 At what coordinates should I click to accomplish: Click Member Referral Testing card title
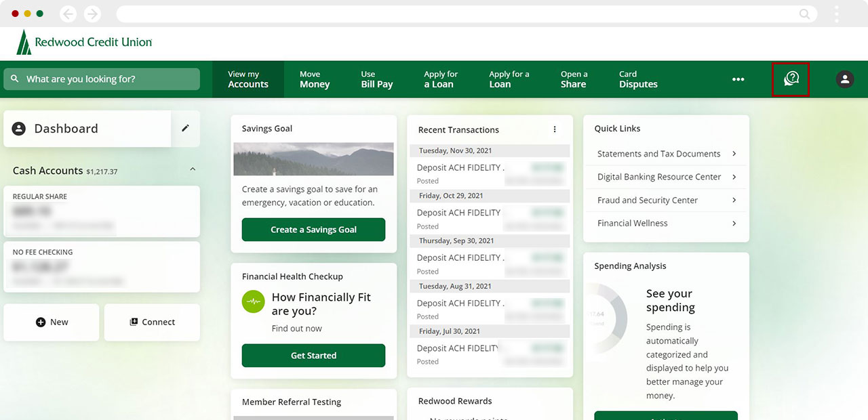292,402
